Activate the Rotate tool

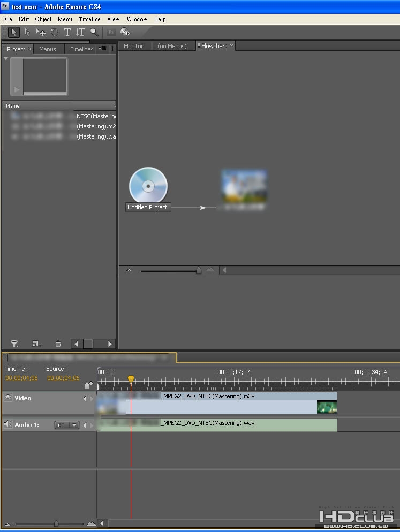click(x=54, y=32)
